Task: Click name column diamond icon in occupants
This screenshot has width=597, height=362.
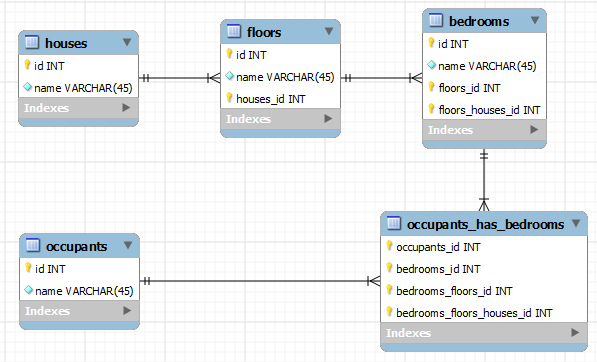Action: click(x=29, y=290)
